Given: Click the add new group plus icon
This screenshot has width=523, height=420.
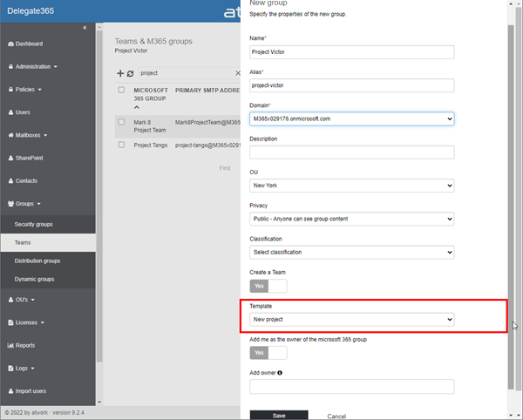Looking at the screenshot, I should 120,74.
